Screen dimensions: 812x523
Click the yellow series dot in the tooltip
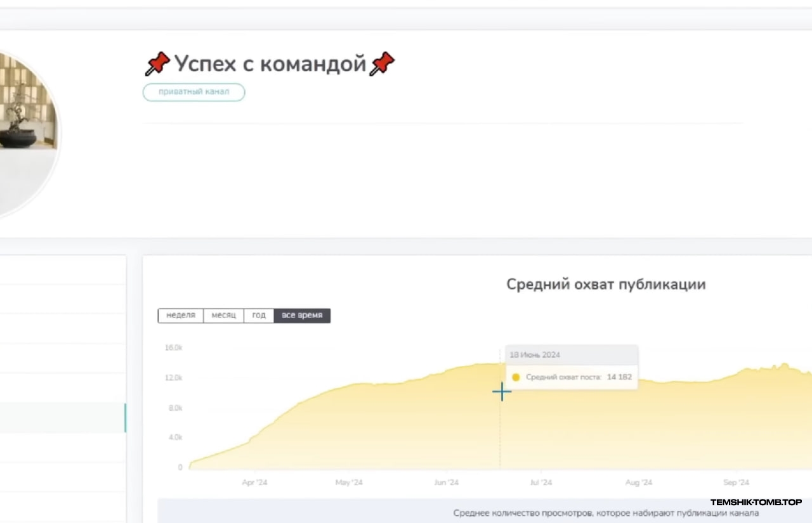516,377
